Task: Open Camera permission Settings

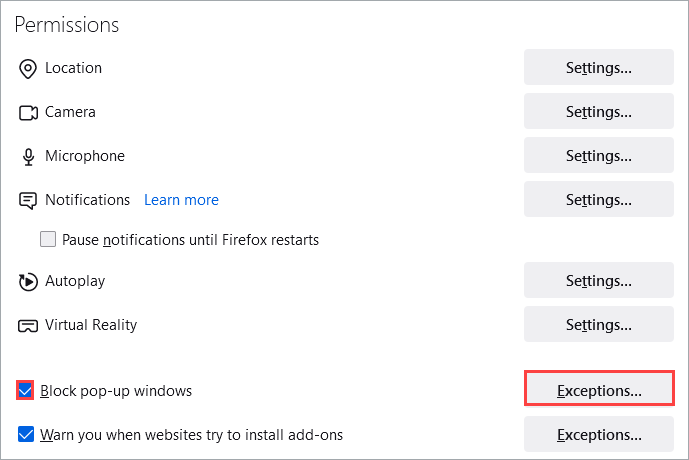Action: pos(598,111)
